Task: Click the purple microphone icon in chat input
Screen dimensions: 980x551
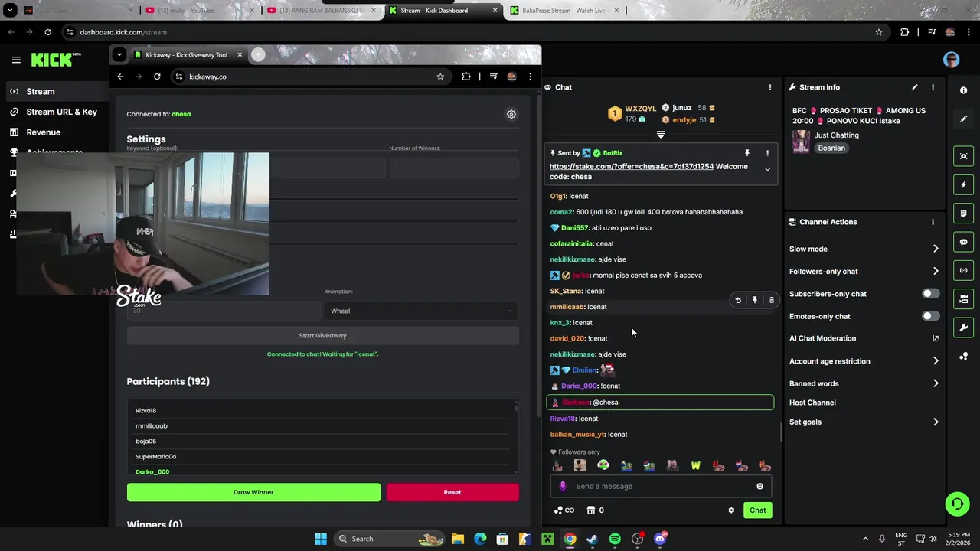Action: [x=563, y=486]
